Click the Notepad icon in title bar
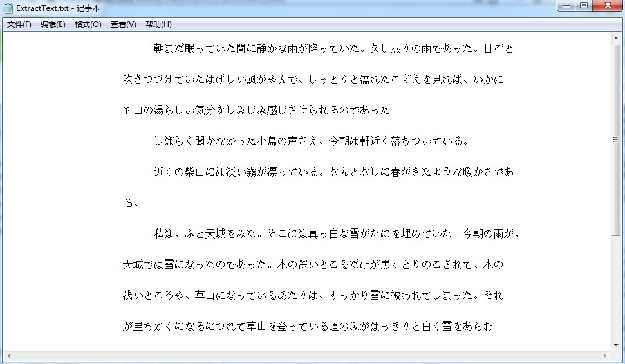625x364 pixels. coord(8,8)
